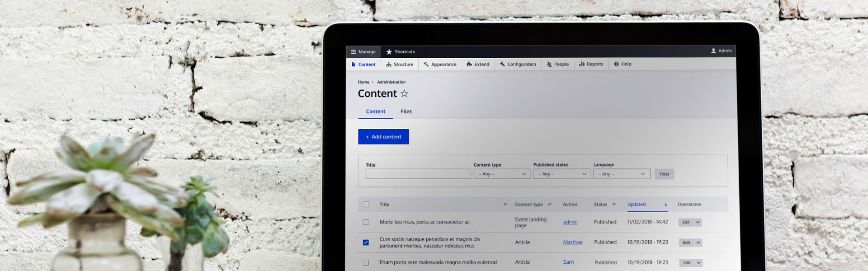Open the Shortcuts menu

[x=401, y=52]
